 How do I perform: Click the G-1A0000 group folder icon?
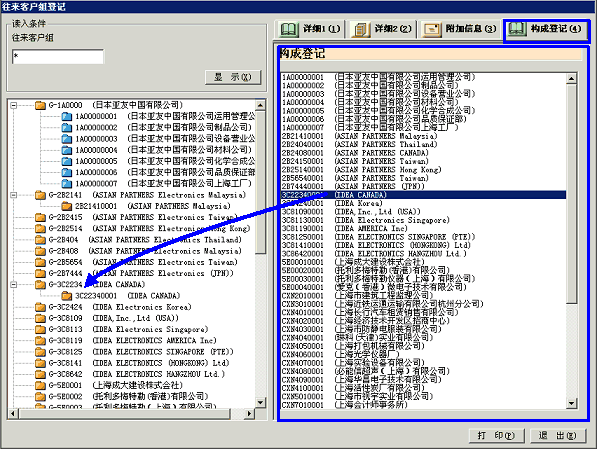coord(40,105)
